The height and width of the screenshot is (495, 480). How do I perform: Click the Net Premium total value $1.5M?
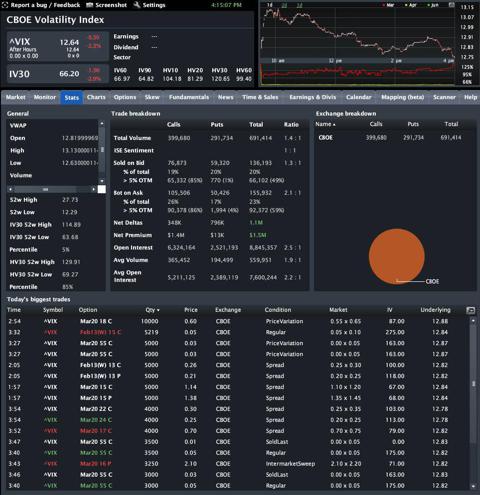click(258, 235)
